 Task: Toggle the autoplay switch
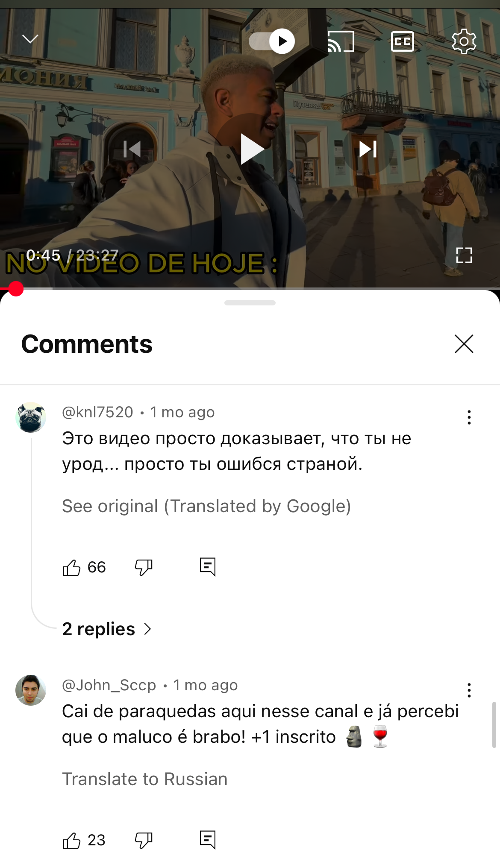272,41
